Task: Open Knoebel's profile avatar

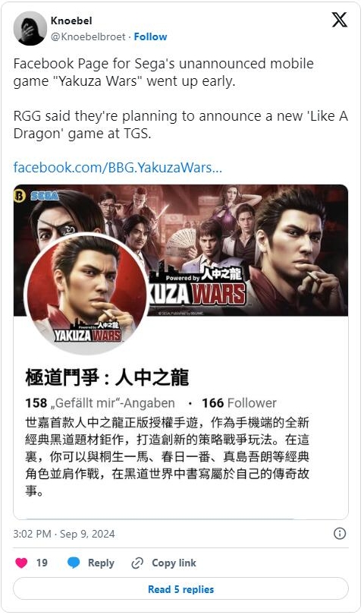Action: (x=30, y=28)
